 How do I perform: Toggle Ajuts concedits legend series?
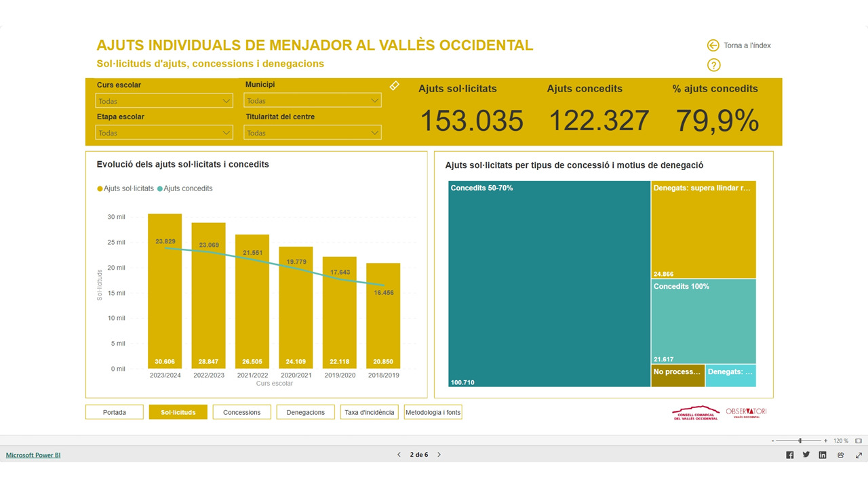(184, 188)
